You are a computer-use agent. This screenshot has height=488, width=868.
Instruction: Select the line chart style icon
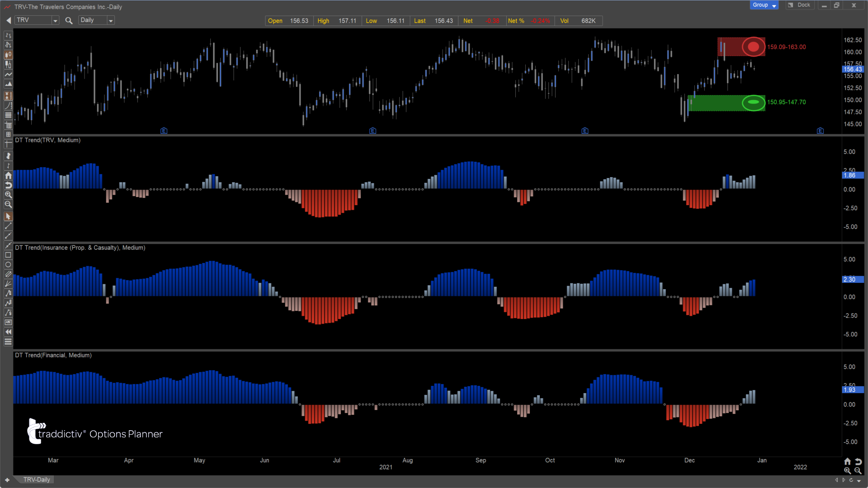(8, 74)
